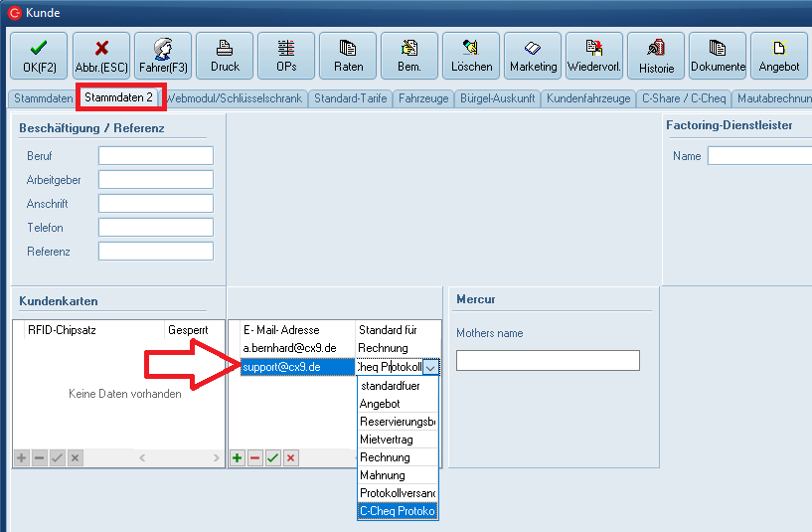The width and height of the screenshot is (812, 532).
Task: Open the Historie toolbar button
Action: [x=656, y=56]
